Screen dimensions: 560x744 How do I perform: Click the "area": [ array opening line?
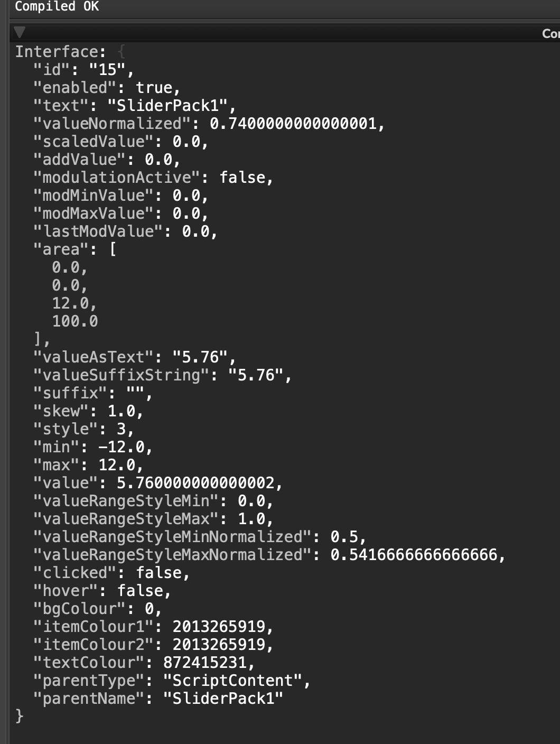[x=75, y=249]
